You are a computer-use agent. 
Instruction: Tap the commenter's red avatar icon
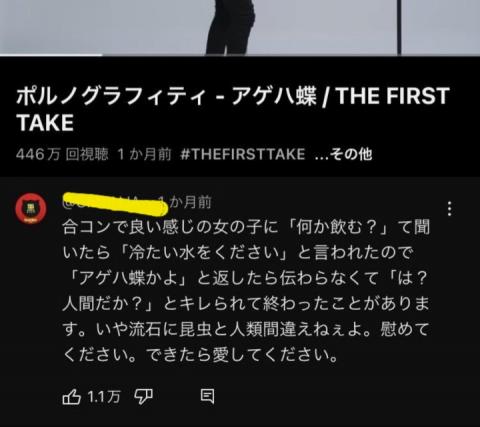click(x=31, y=208)
